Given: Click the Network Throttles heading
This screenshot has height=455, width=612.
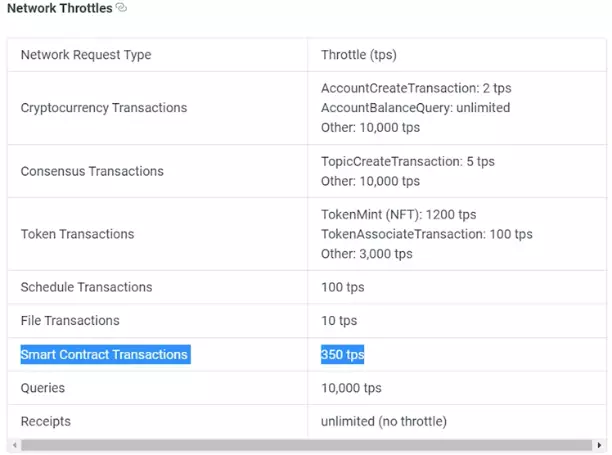Looking at the screenshot, I should coord(59,9).
